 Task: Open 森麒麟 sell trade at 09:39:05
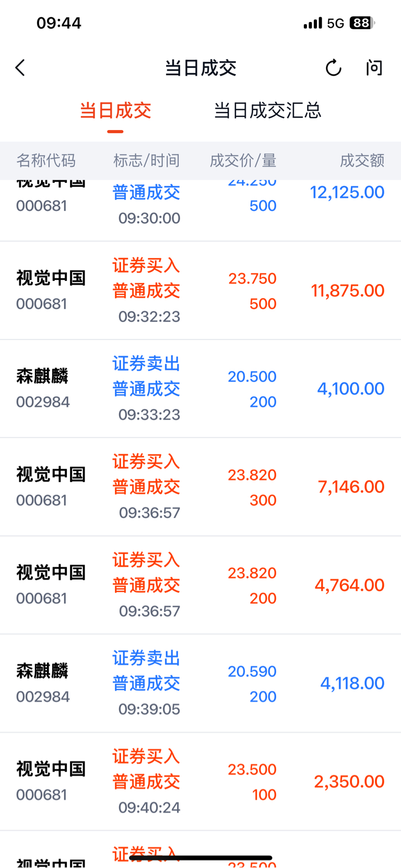pos(200,684)
